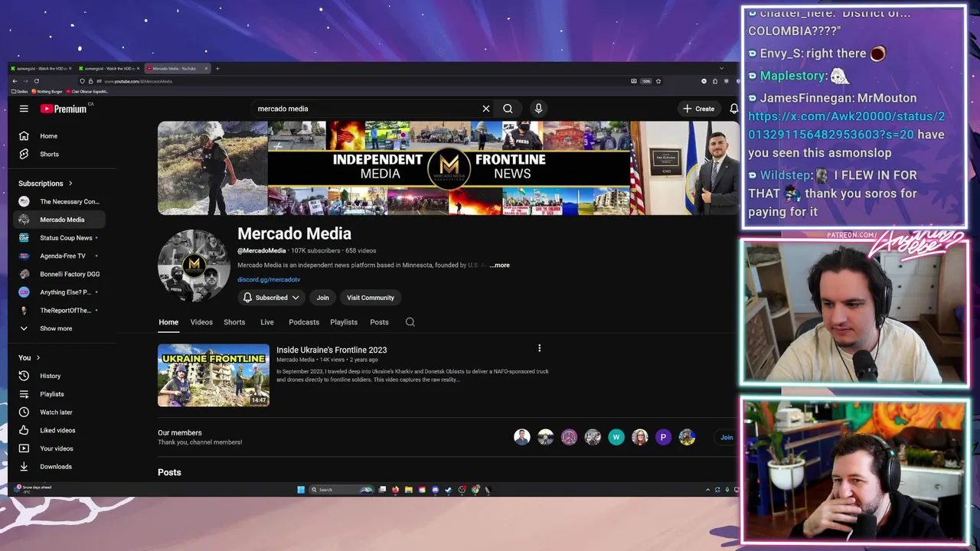Image resolution: width=980 pixels, height=551 pixels.
Task: Open Watch later in the sidebar
Action: [60, 412]
